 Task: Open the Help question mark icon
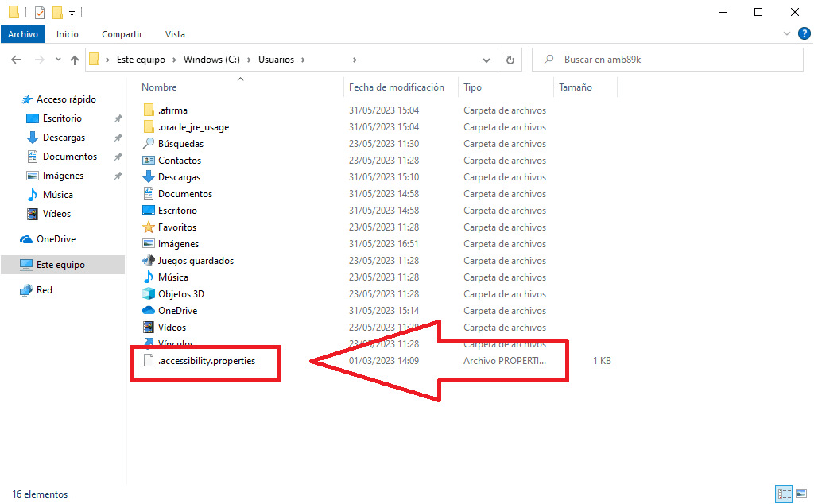click(804, 33)
